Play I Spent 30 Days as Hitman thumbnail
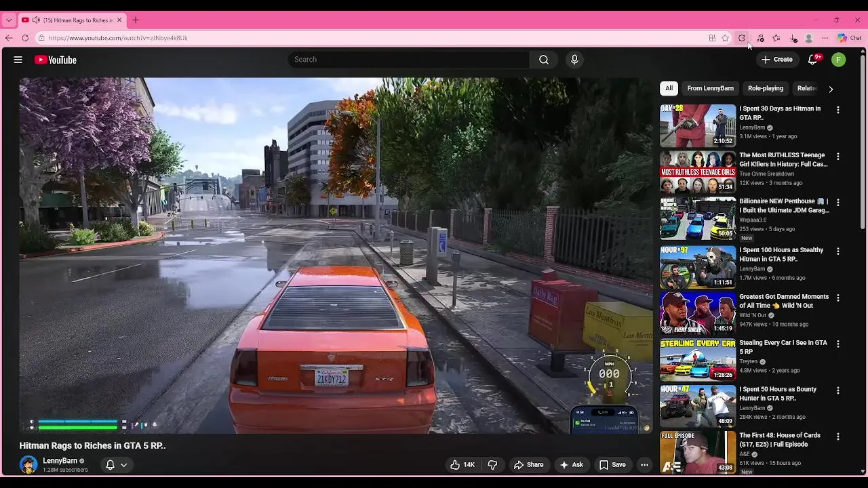868x488 pixels. point(698,125)
